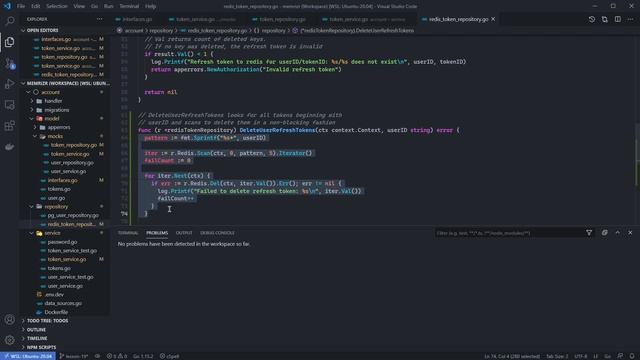Click the collapse all icon in Problems panel

point(604,233)
